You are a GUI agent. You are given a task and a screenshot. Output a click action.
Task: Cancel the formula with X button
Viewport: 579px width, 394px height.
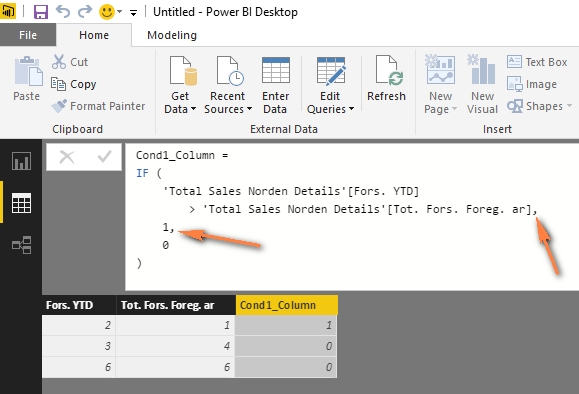[67, 157]
